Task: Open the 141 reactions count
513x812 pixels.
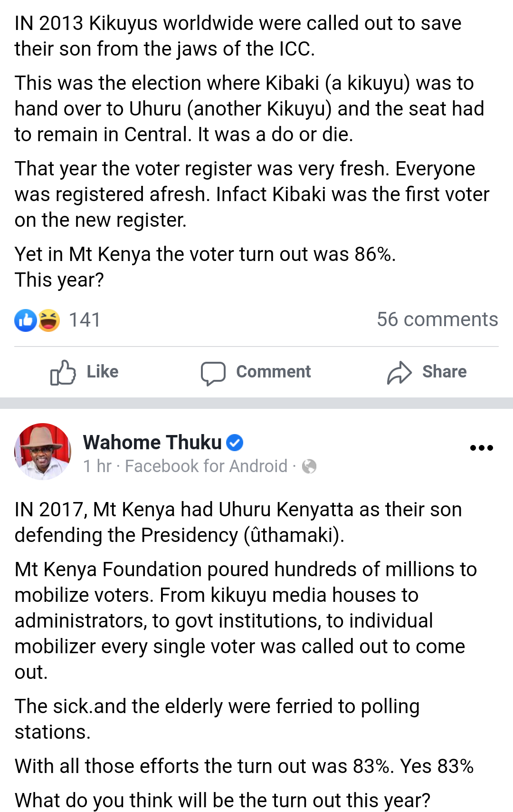Action: click(85, 320)
